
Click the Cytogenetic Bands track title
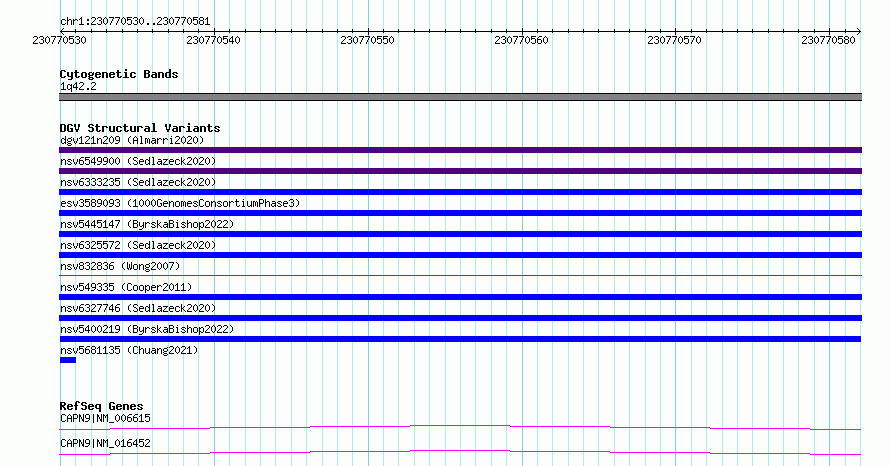pos(119,74)
